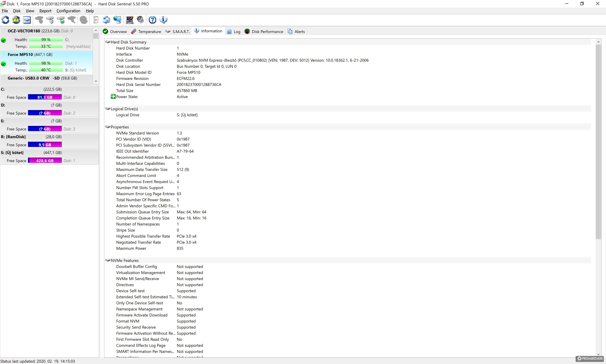Click the status last updated text in status bar
The height and width of the screenshot is (364, 606).
coord(38,361)
